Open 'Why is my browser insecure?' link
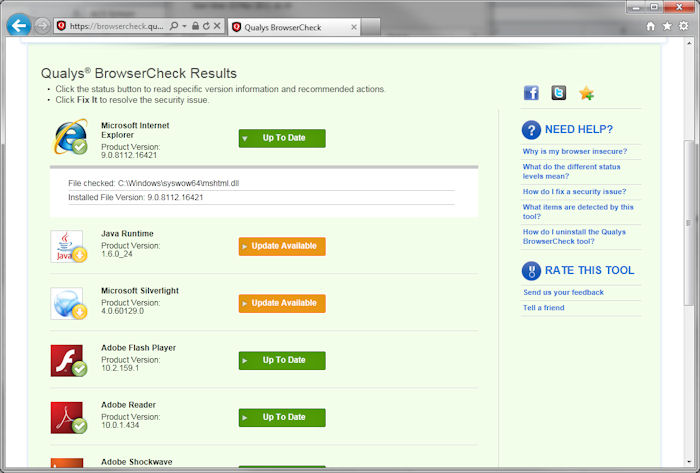The height and width of the screenshot is (473, 700). [575, 151]
